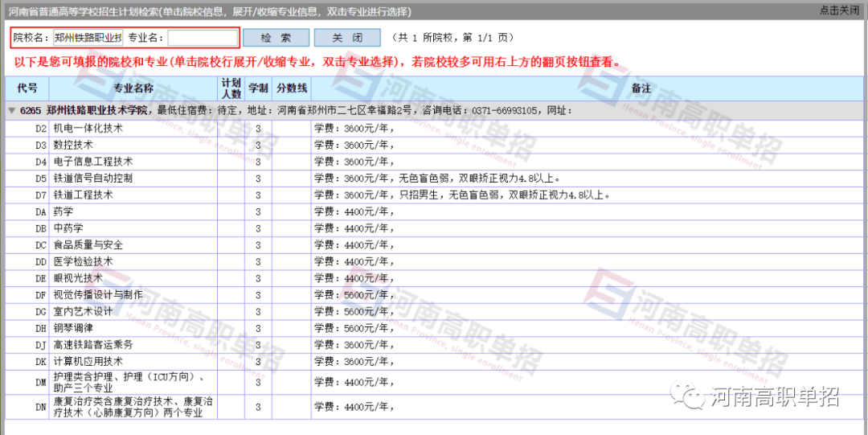Click the 学费:3600元/年 remark for 机电一体化技术
Viewport: 868px width, 435px height.
coord(354,129)
